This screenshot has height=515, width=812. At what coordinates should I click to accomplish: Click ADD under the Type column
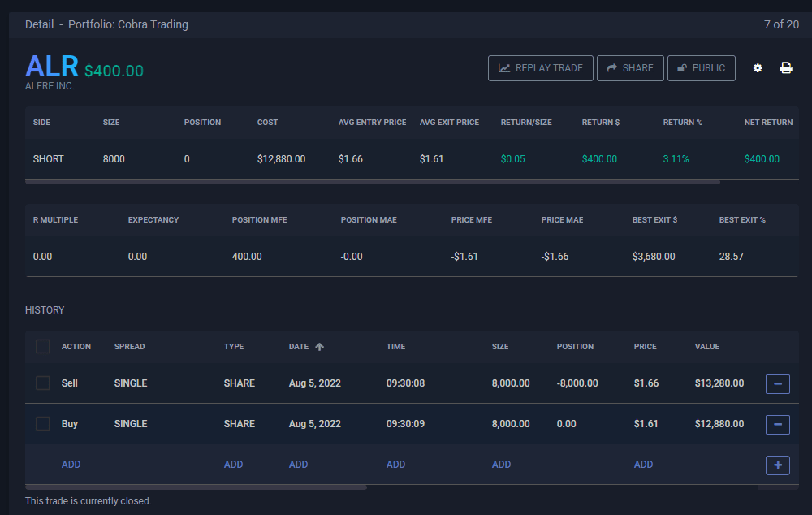tap(233, 465)
